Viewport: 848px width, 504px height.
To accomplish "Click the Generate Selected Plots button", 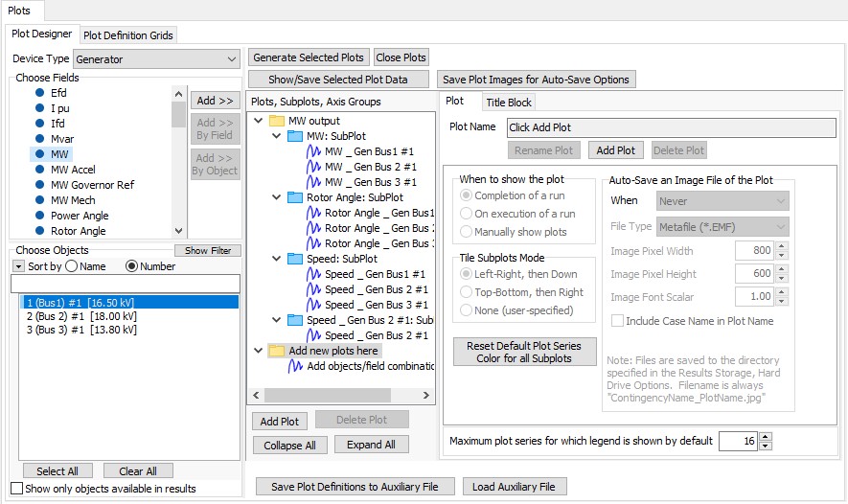I will [x=309, y=57].
